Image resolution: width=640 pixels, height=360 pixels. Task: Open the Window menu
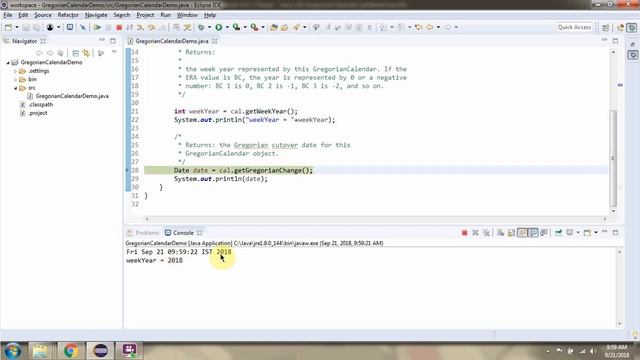pos(187,15)
